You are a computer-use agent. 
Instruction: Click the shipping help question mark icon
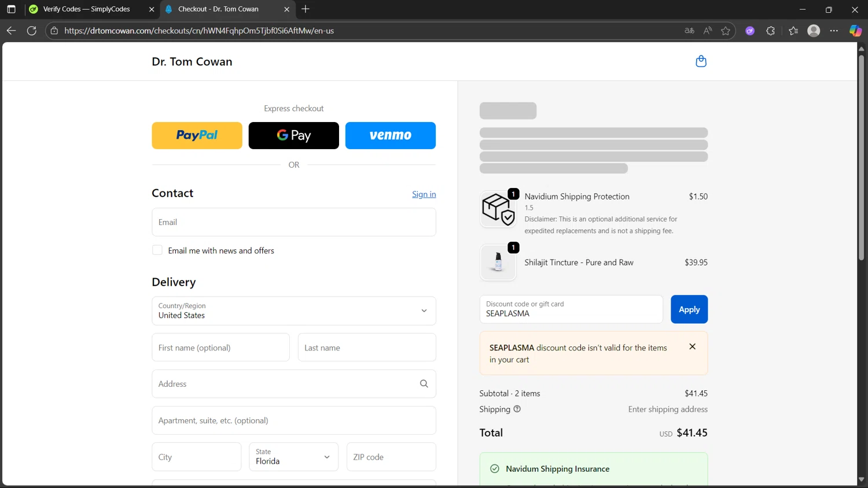(517, 409)
